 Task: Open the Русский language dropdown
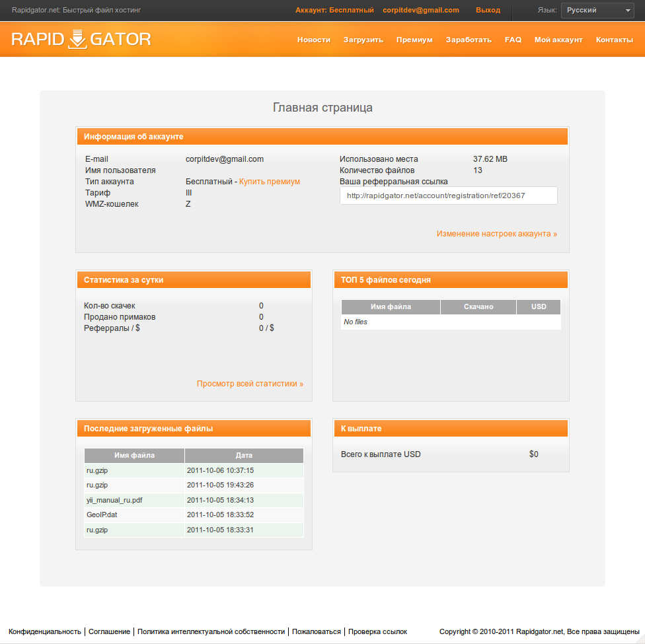[x=597, y=11]
